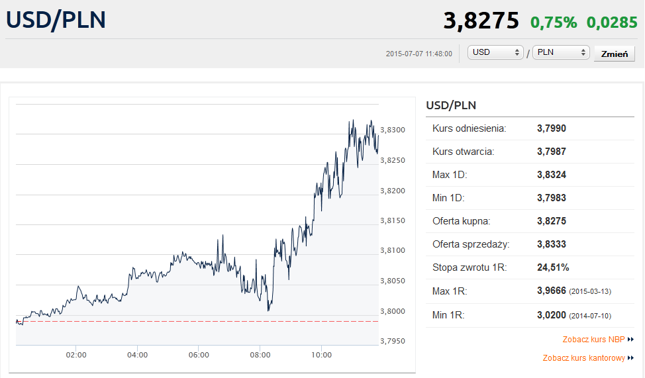
Task: Click the 3,8050 price axis label
Action: [x=392, y=281]
